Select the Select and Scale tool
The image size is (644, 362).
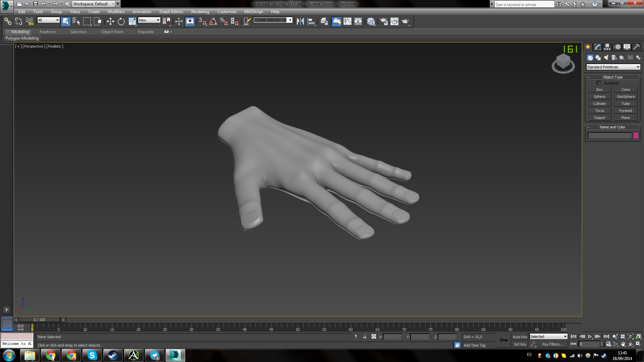point(132,21)
